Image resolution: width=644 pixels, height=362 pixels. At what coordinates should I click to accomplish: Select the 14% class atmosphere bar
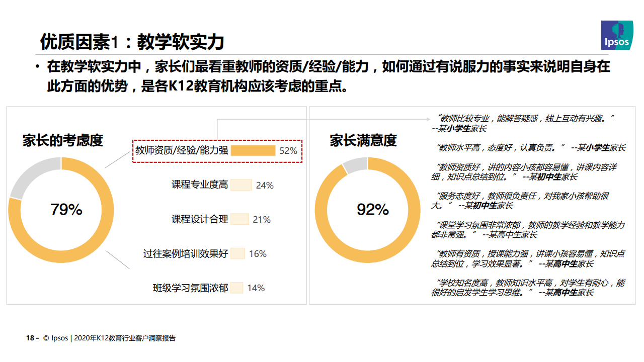(x=237, y=288)
